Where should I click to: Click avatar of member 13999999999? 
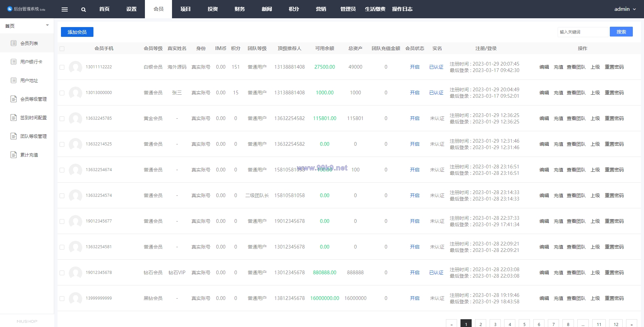[76, 298]
